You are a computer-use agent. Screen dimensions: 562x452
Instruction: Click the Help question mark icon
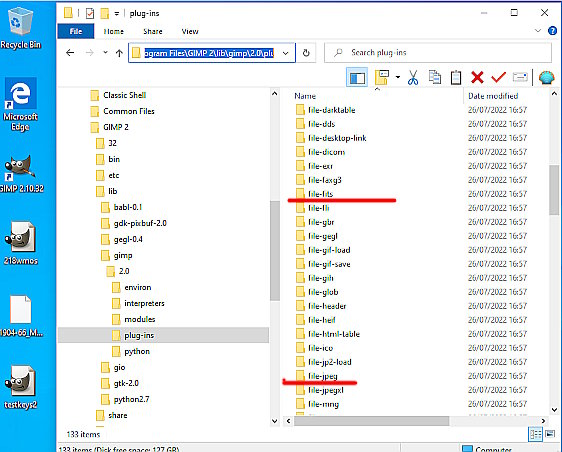click(x=552, y=31)
